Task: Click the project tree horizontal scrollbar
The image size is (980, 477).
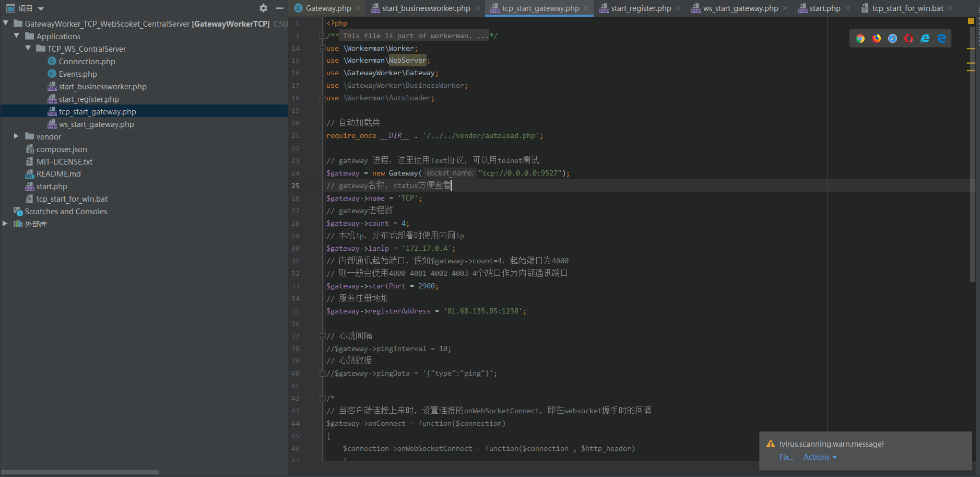Action: pyautogui.click(x=80, y=472)
